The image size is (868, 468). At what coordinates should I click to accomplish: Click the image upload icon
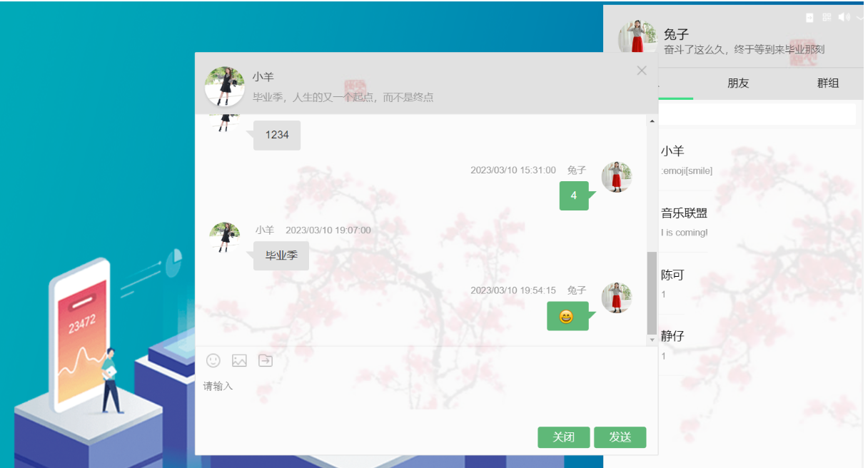[x=239, y=360]
